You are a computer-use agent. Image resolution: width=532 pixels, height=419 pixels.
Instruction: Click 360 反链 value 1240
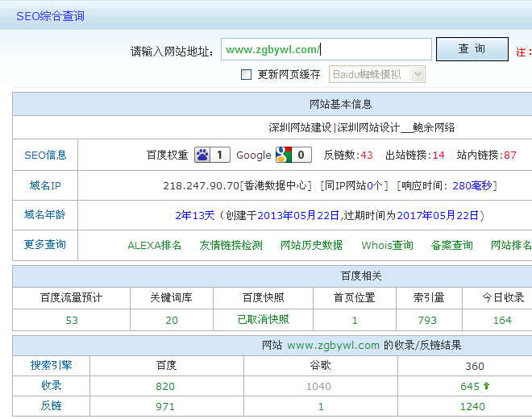click(x=472, y=406)
